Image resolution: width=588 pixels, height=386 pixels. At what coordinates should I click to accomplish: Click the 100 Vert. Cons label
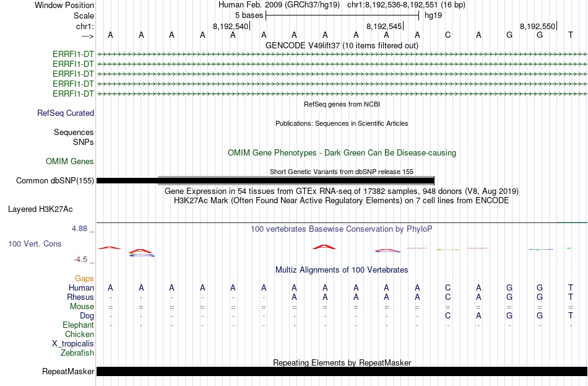pos(35,244)
